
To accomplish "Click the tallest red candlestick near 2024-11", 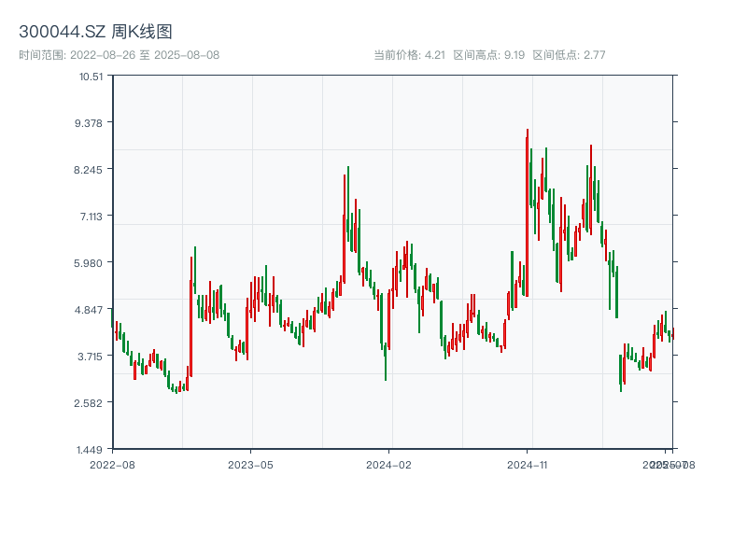I will tap(527, 213).
